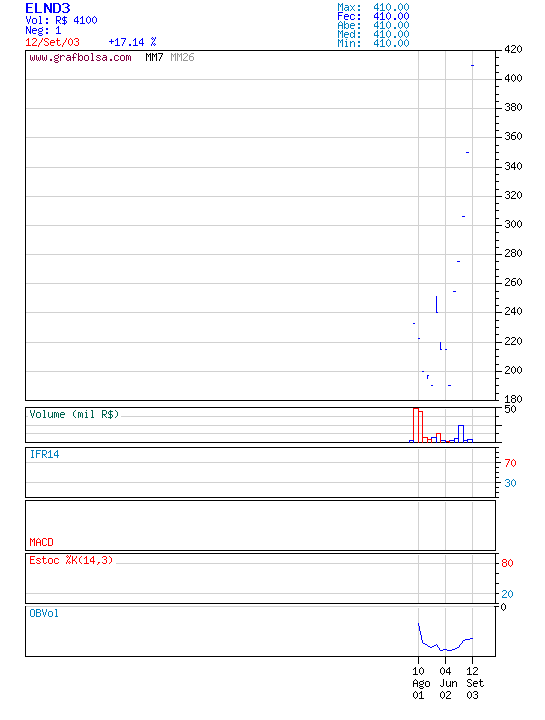Click the 10 Ago 01 date axis label
The height and width of the screenshot is (720, 545).
pos(419,683)
